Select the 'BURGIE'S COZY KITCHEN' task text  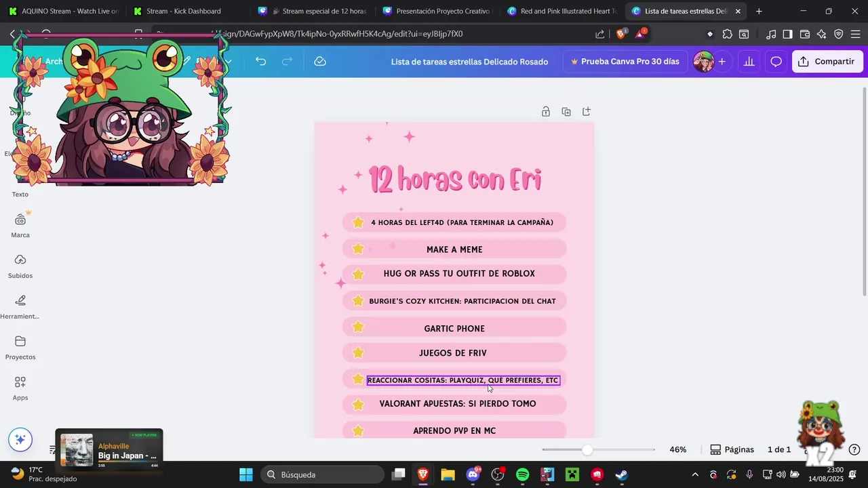[462, 301]
